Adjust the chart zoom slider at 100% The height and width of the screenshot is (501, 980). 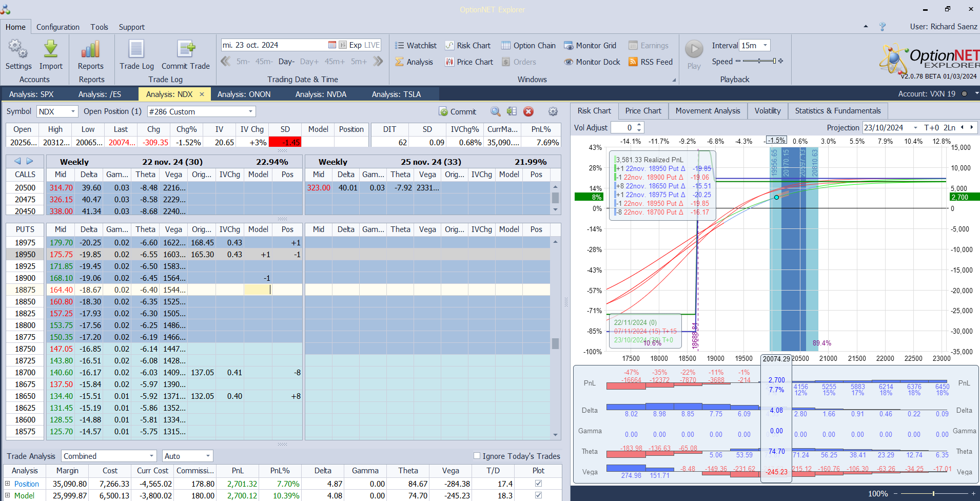pos(934,493)
